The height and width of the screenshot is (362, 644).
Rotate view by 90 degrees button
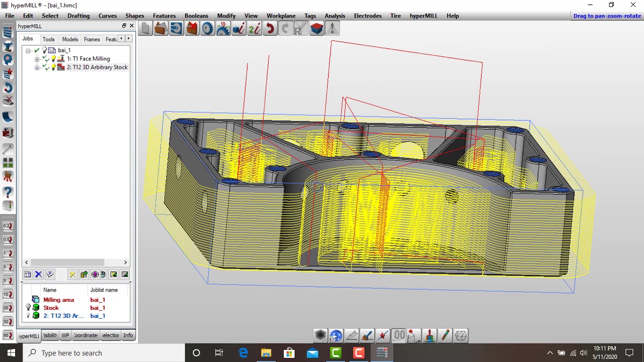[8, 335]
